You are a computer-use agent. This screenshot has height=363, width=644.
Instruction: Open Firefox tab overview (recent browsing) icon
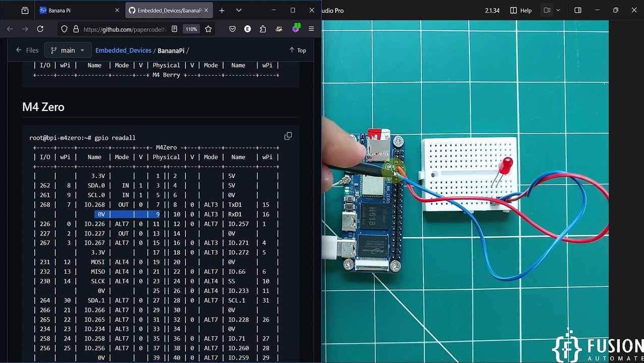25,10
